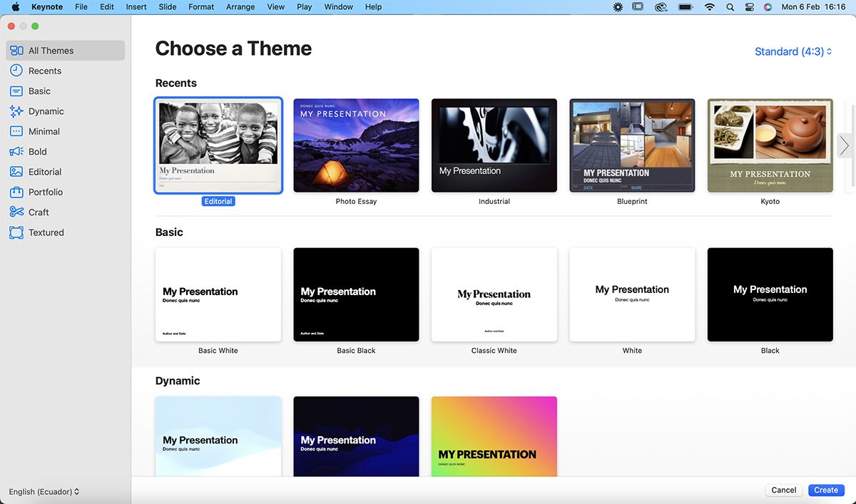Screen dimensions: 856x504
Task: Show more recent themes with right chevron
Action: (x=845, y=145)
